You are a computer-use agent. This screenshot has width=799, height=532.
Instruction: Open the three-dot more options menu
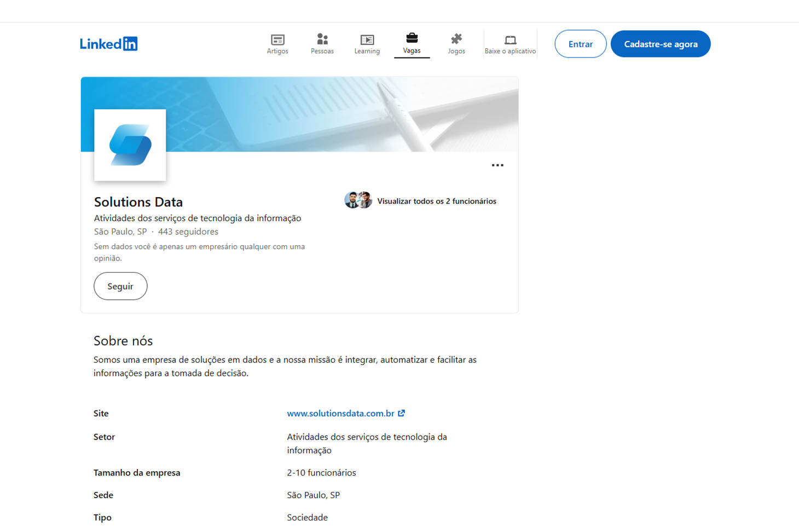pos(497,165)
